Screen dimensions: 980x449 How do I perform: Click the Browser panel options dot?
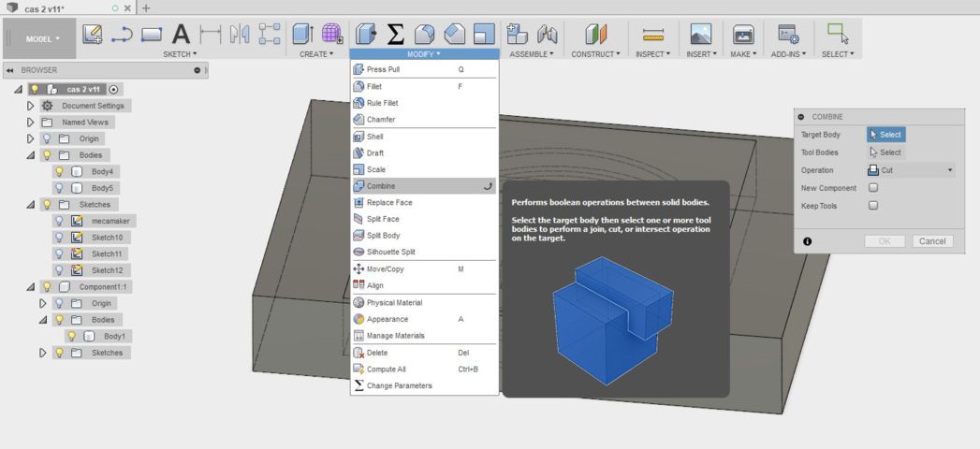coord(197,70)
